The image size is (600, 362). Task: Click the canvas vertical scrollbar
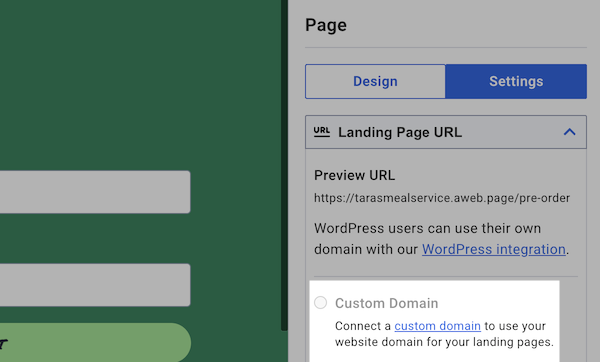pos(284,165)
